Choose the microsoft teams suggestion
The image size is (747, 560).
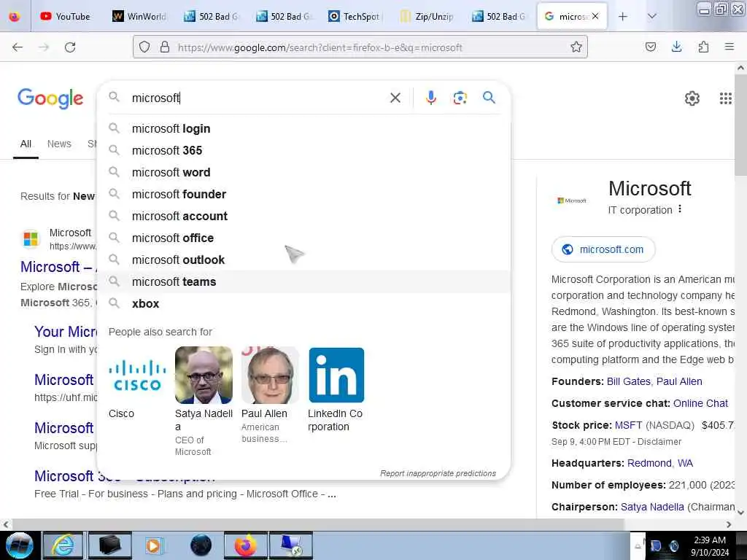click(303, 282)
